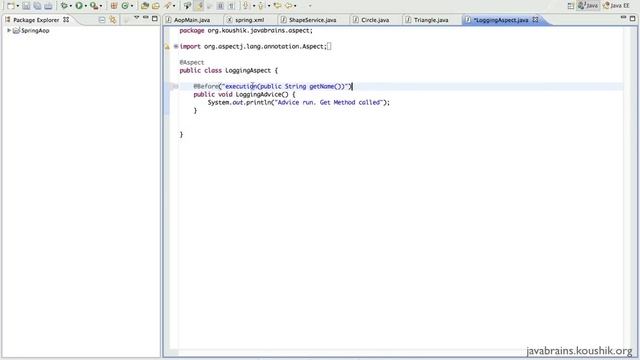Click the warning marker beside import line

pyautogui.click(x=167, y=47)
